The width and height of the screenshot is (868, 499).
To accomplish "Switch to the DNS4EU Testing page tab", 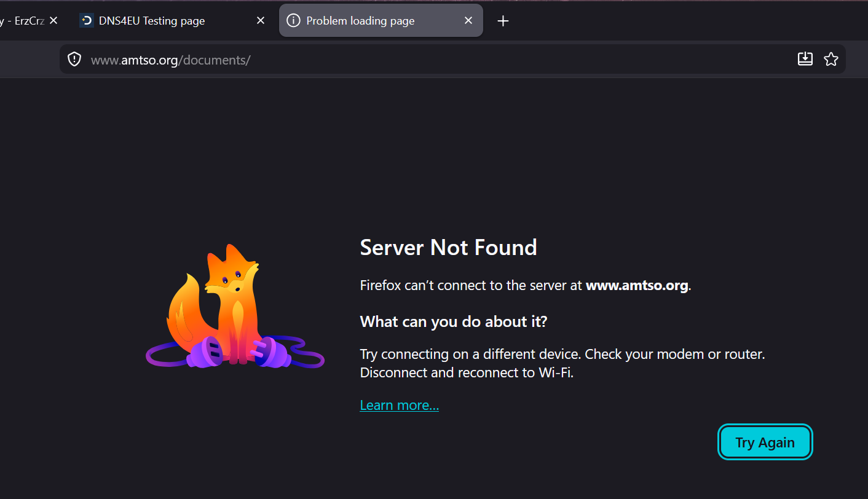I will pyautogui.click(x=173, y=21).
